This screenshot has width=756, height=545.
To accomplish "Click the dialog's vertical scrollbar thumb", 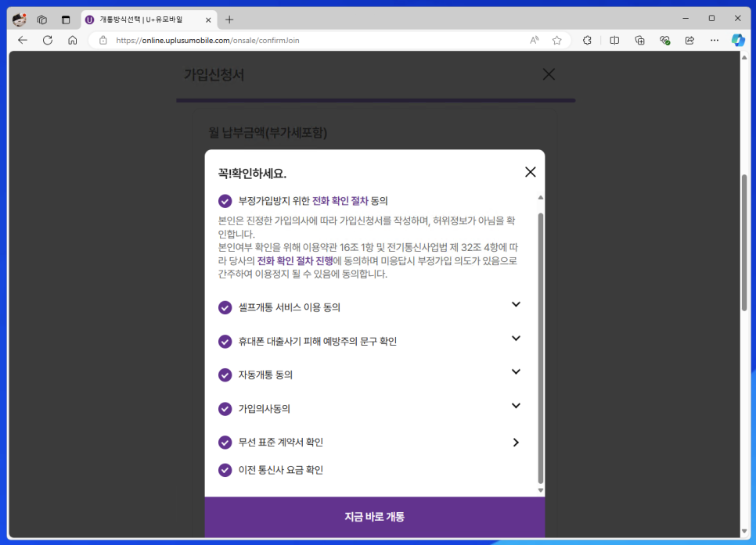I will [x=541, y=348].
